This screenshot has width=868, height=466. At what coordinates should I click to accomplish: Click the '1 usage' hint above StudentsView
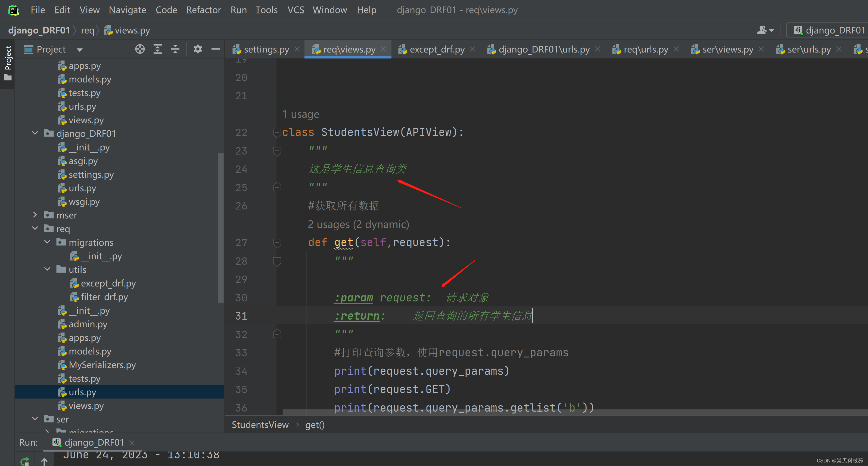(x=301, y=114)
